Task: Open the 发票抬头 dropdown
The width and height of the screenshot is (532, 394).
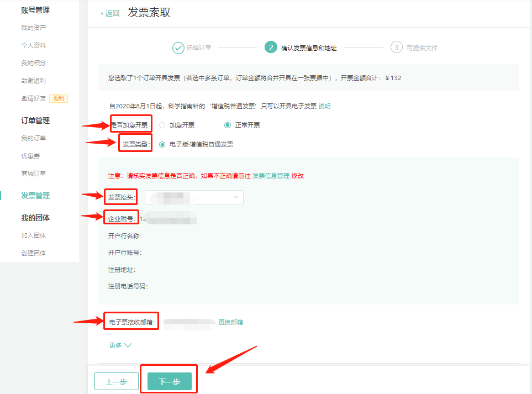Action: coord(193,197)
